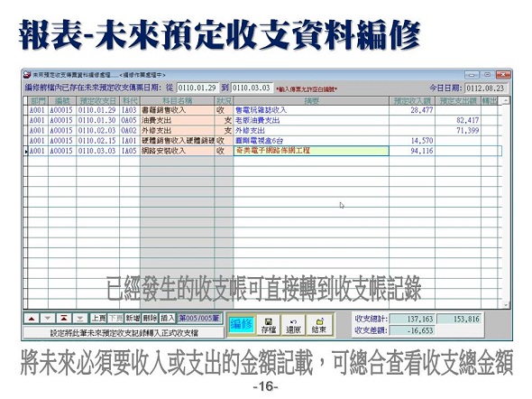Click income amount 28,477
532x399 pixels.
click(412, 110)
